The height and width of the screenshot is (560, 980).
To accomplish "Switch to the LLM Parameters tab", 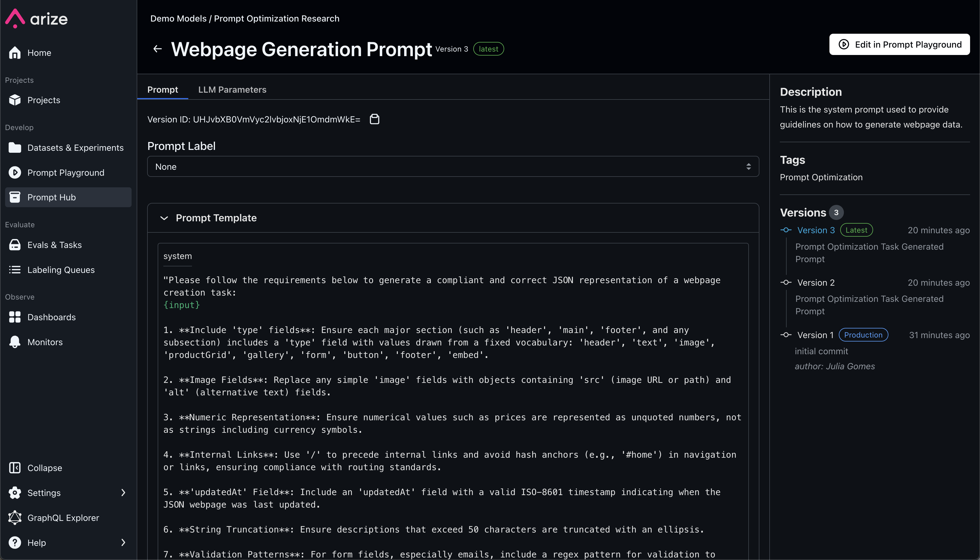I will [x=232, y=90].
